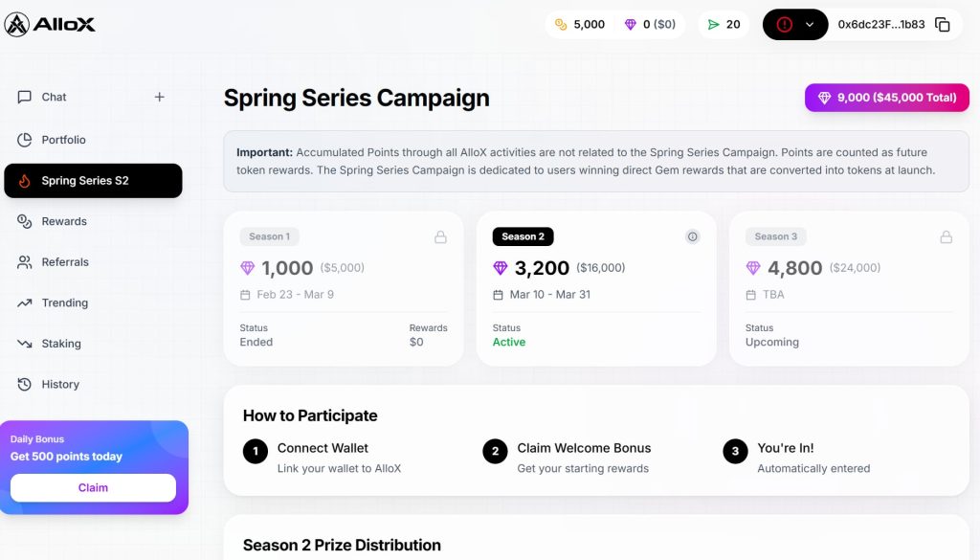This screenshot has height=560, width=980.
Task: Click the purple gem balance icon
Action: point(630,25)
